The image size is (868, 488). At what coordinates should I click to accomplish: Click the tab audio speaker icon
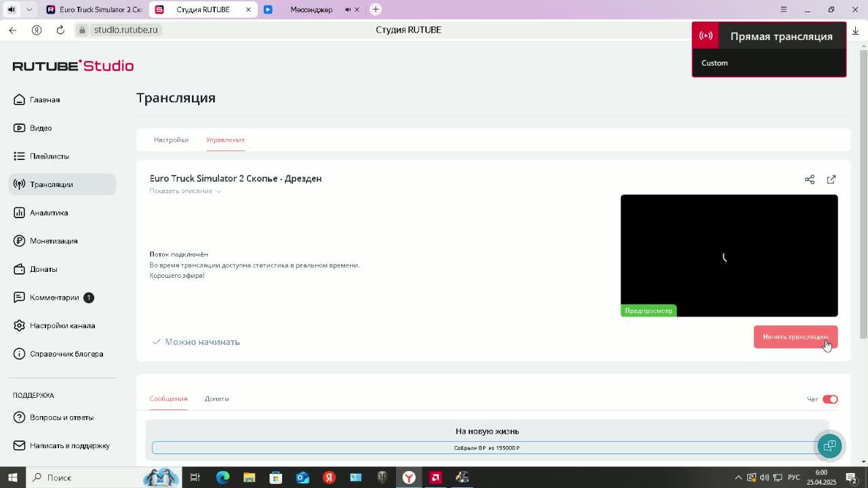click(x=11, y=9)
